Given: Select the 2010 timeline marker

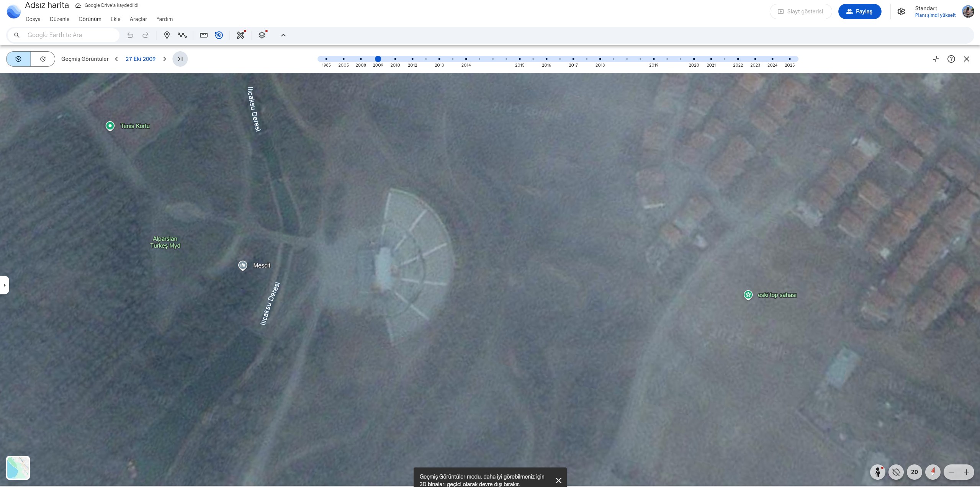Looking at the screenshot, I should click(395, 59).
